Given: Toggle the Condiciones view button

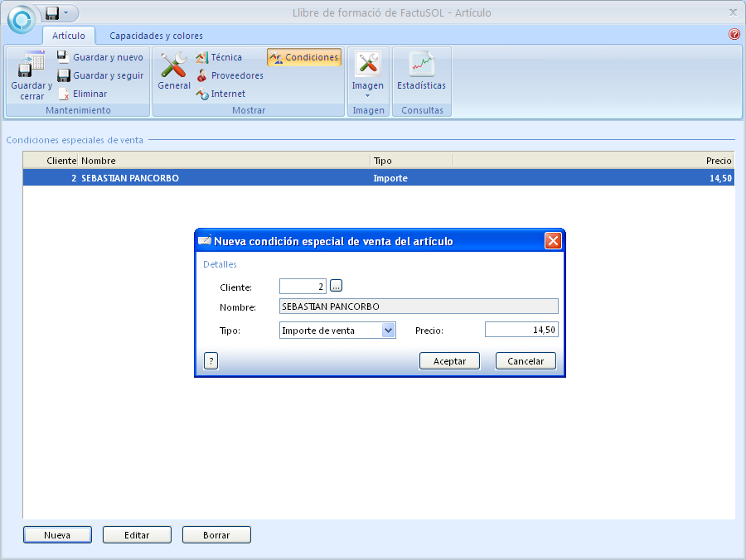Looking at the screenshot, I should 303,57.
